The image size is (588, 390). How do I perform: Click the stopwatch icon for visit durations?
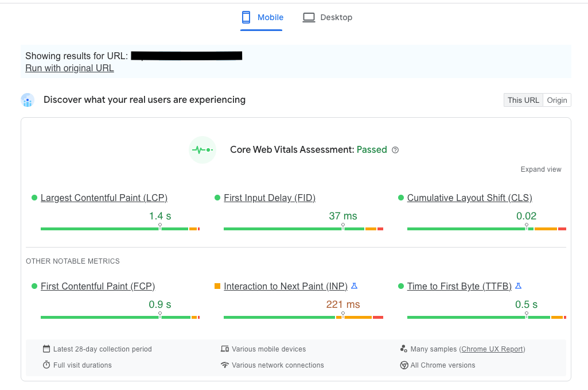(46, 365)
